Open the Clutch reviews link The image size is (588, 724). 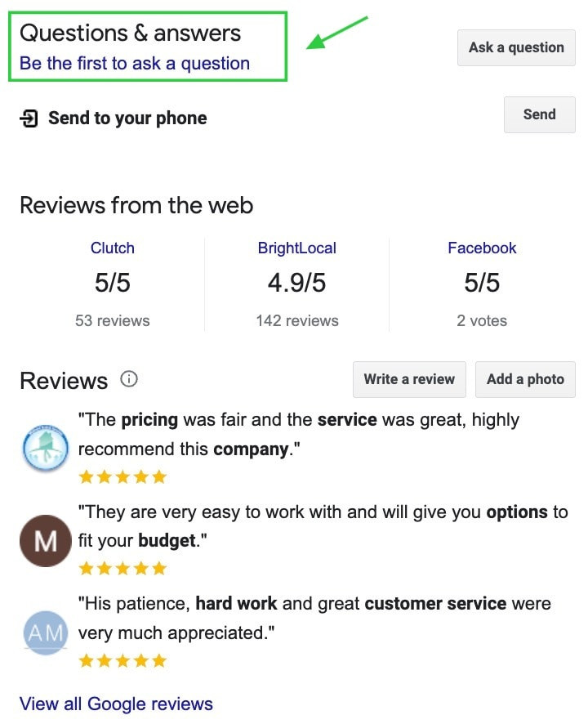coord(113,248)
